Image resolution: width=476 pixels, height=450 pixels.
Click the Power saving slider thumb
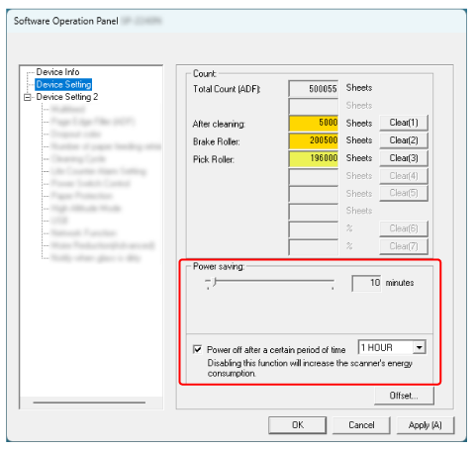tap(215, 282)
